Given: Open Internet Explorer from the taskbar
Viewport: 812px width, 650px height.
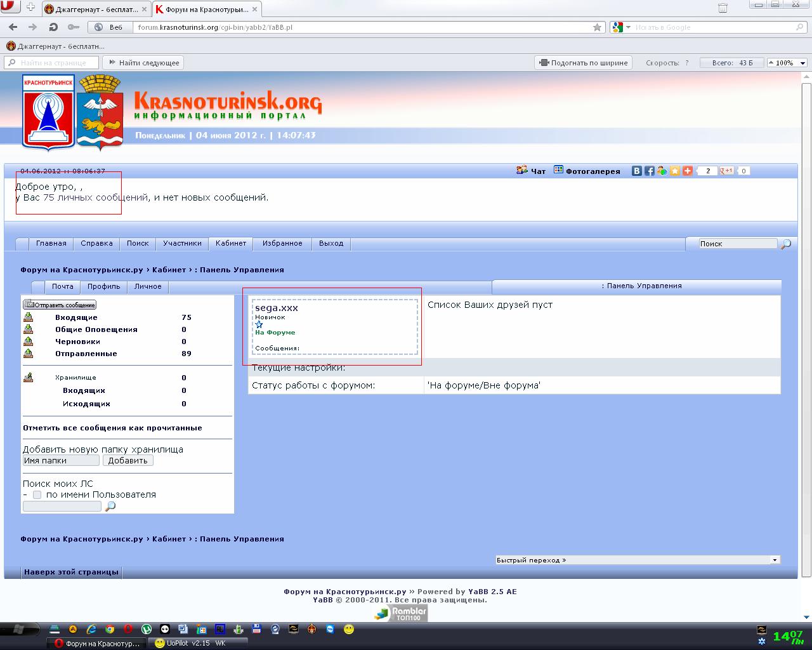Looking at the screenshot, I should click(91, 629).
